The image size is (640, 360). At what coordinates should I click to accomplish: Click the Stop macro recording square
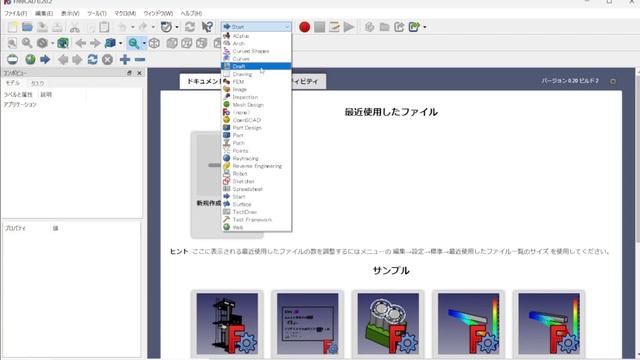[320, 27]
